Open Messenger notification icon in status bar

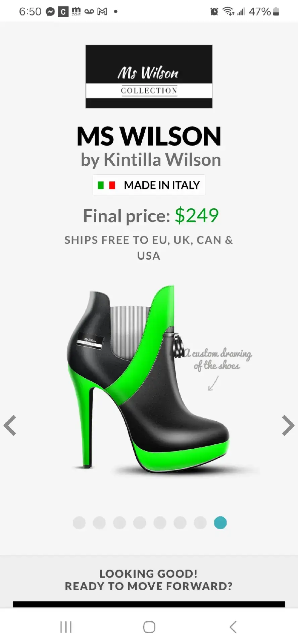click(x=50, y=12)
